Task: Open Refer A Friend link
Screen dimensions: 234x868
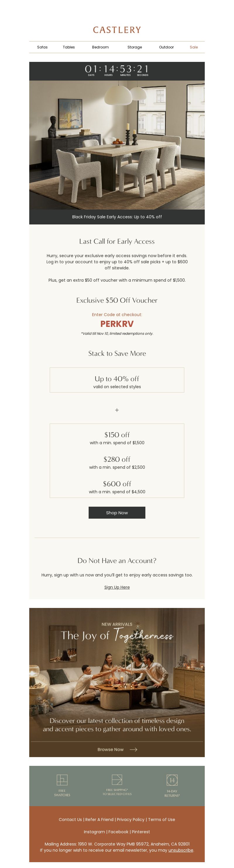Action: coord(99,820)
